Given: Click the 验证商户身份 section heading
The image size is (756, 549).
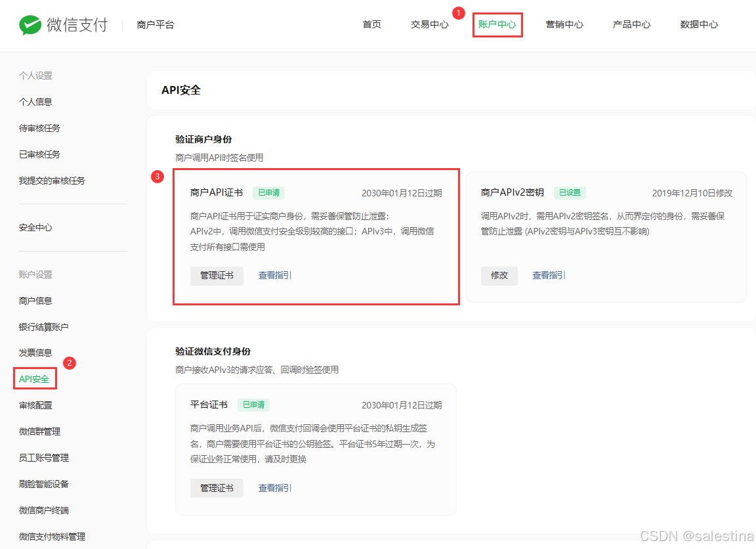Looking at the screenshot, I should coord(203,139).
